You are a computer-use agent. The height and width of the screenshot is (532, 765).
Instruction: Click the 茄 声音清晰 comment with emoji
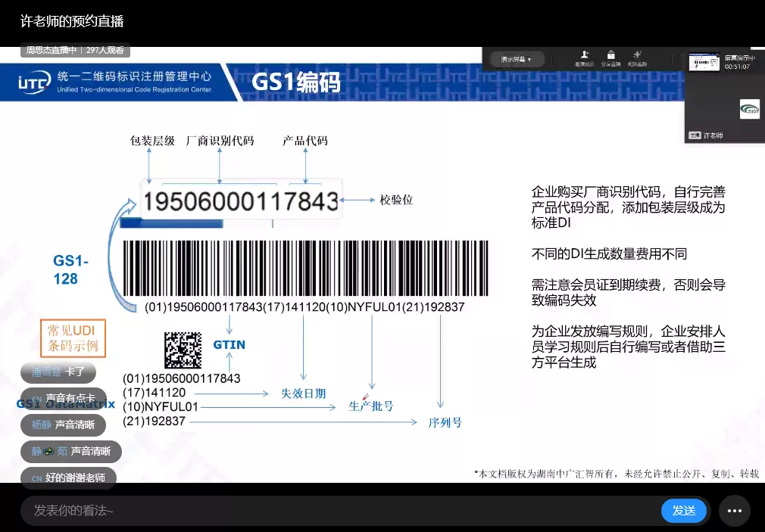click(70, 451)
